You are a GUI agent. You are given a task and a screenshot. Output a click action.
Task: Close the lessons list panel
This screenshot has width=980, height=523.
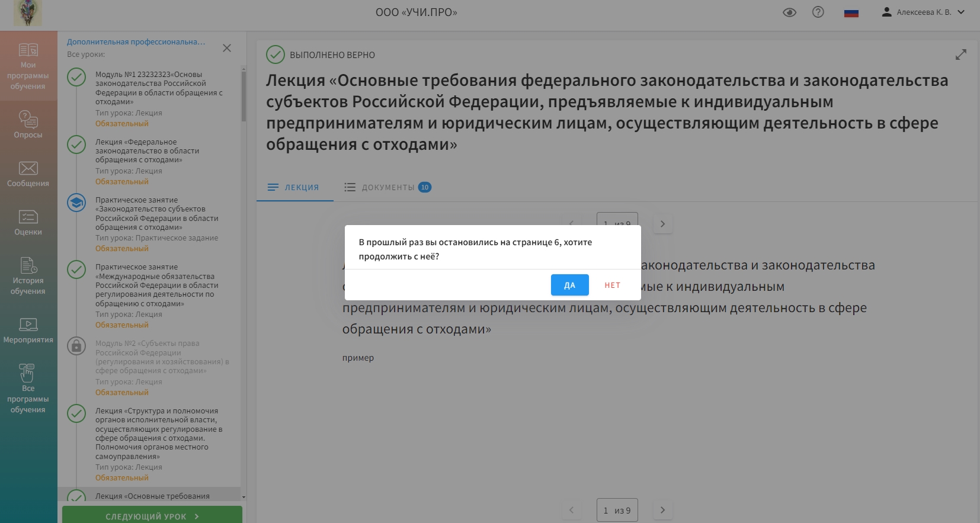(227, 48)
